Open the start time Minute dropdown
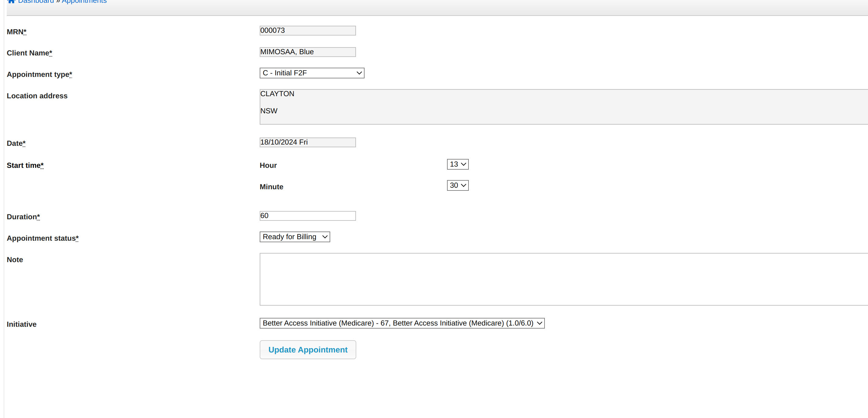The height and width of the screenshot is (418, 868). (x=457, y=186)
